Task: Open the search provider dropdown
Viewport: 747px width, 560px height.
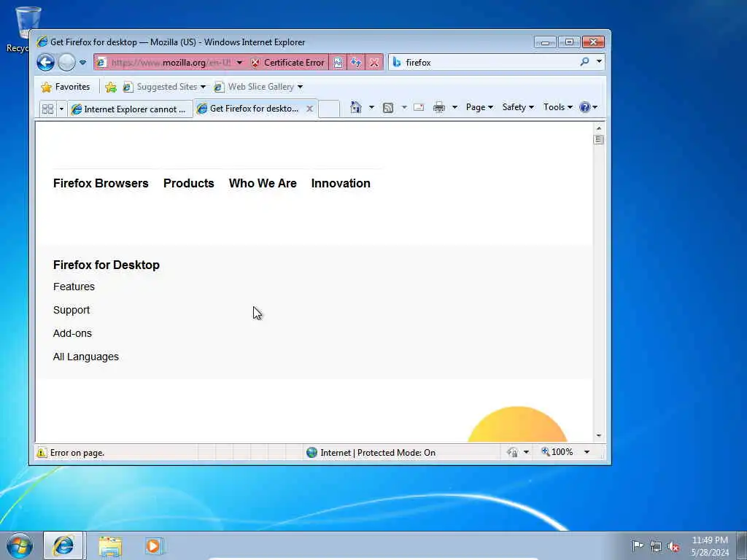Action: pos(599,62)
